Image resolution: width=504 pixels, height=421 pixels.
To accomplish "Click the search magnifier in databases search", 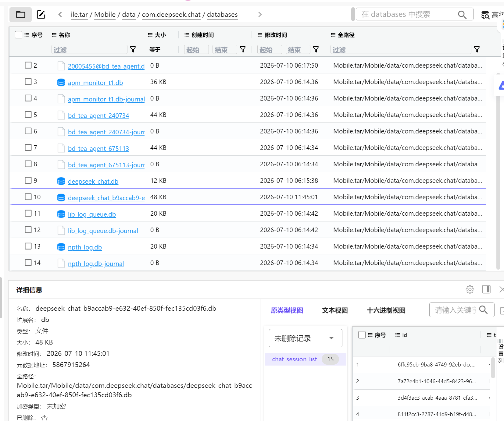I will coord(462,14).
